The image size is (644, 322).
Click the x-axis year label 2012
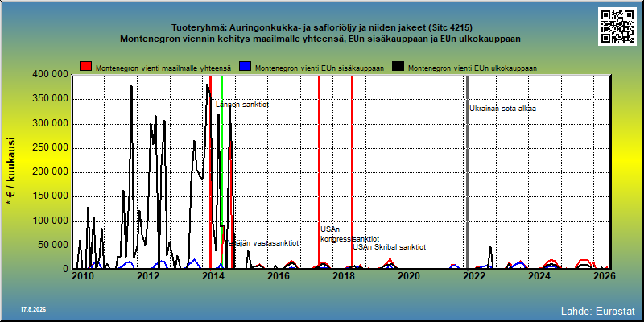point(147,276)
